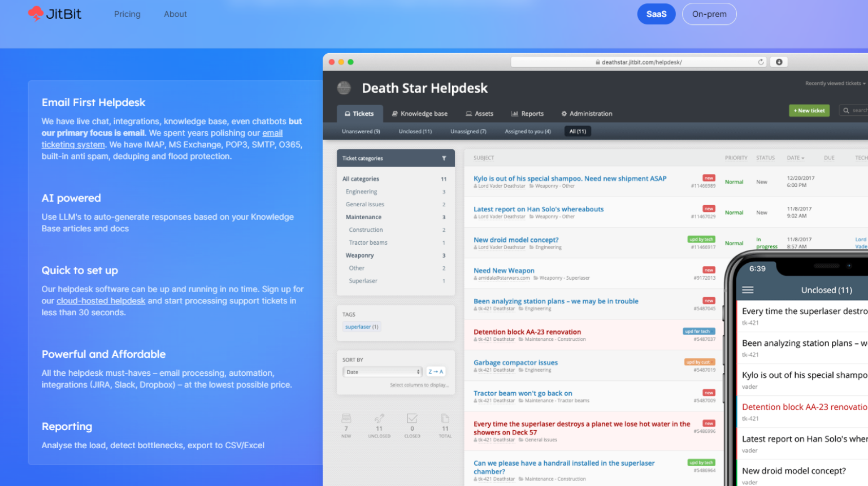The image size is (868, 486).
Task: Sort tickets by Date column header
Action: tap(795, 158)
